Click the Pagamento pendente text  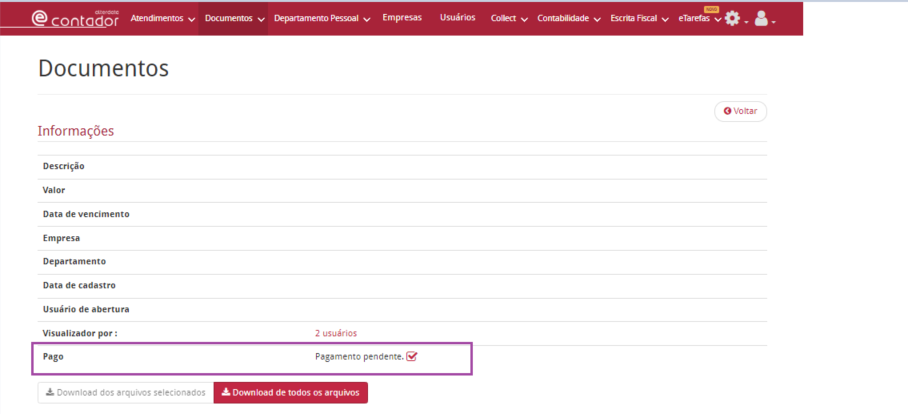359,357
